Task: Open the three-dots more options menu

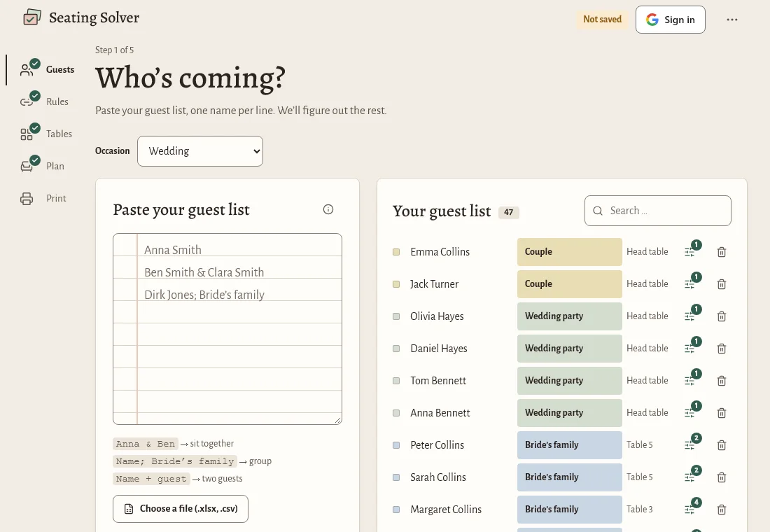Action: pyautogui.click(x=731, y=20)
